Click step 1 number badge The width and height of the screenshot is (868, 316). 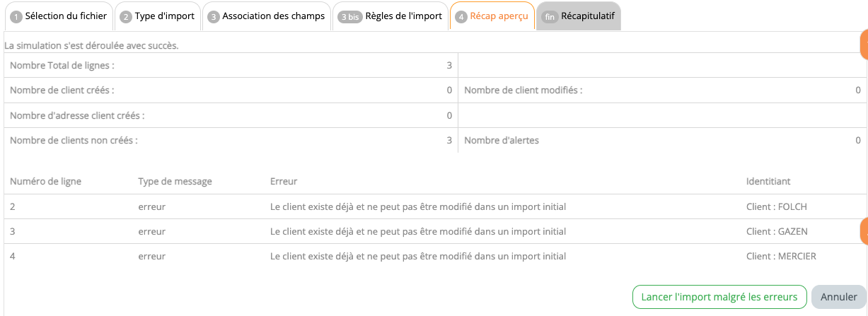coord(16,16)
